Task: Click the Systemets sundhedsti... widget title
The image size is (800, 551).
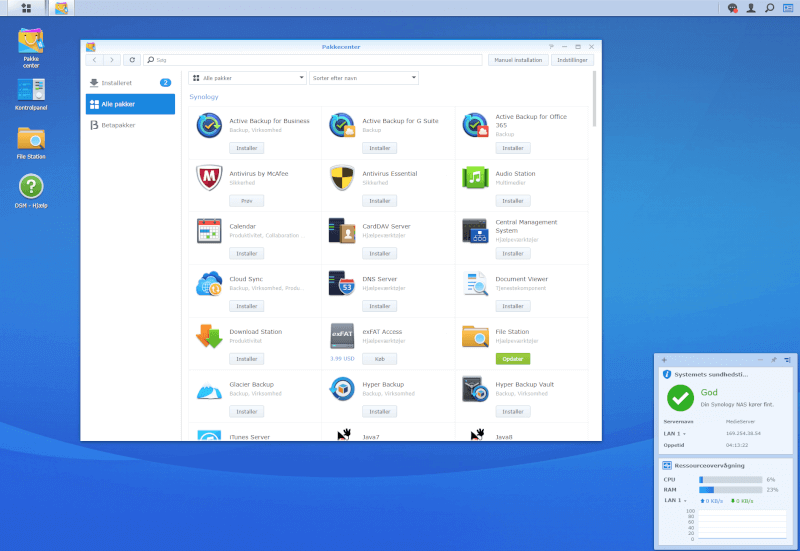Action: (711, 374)
